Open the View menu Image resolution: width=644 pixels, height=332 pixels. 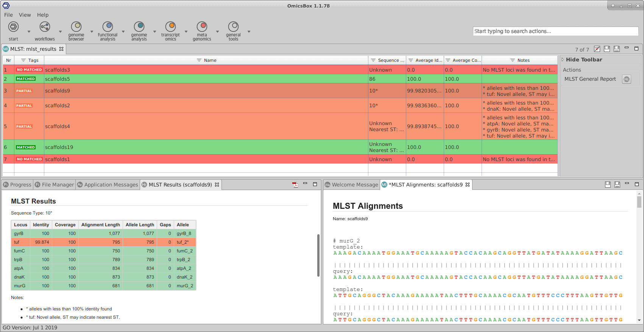pyautogui.click(x=25, y=15)
